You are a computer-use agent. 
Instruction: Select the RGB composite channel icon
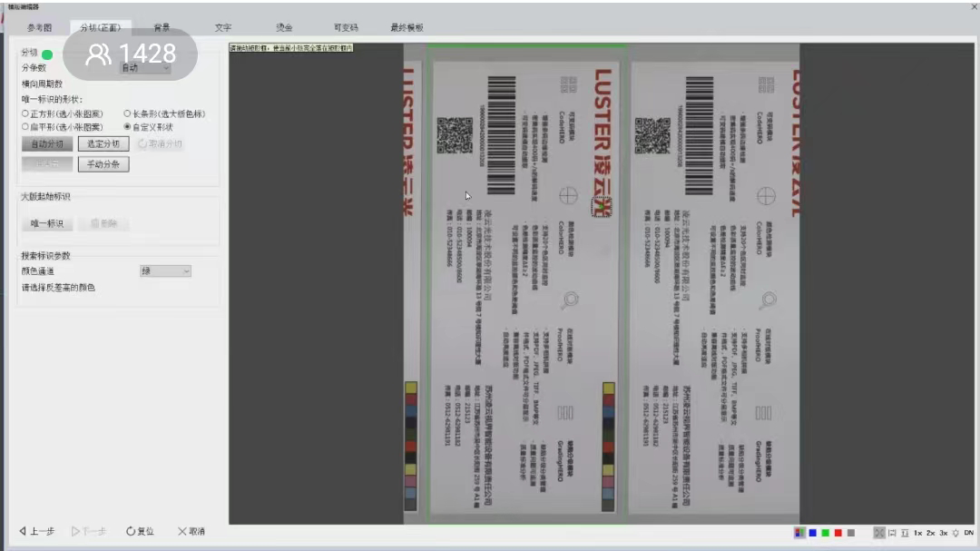coord(799,533)
